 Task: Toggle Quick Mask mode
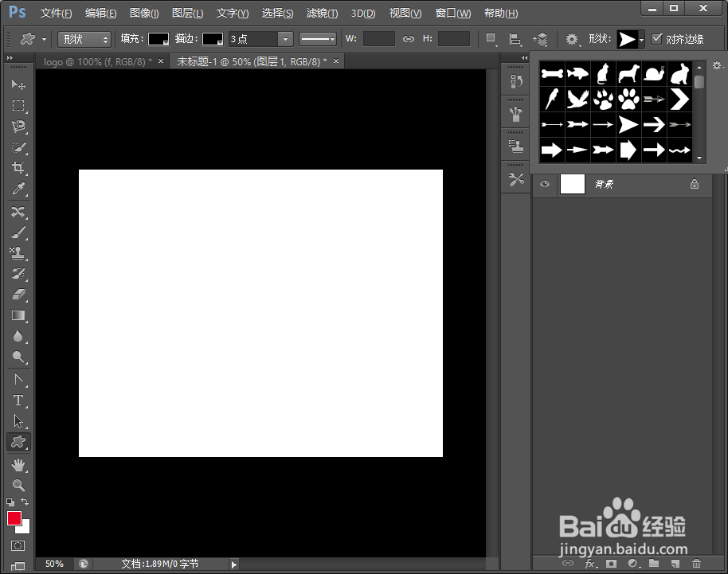pyautogui.click(x=18, y=545)
